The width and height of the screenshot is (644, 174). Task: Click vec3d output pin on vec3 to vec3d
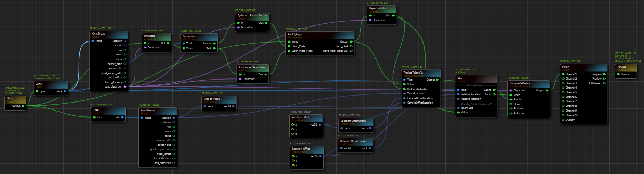coord(233,106)
